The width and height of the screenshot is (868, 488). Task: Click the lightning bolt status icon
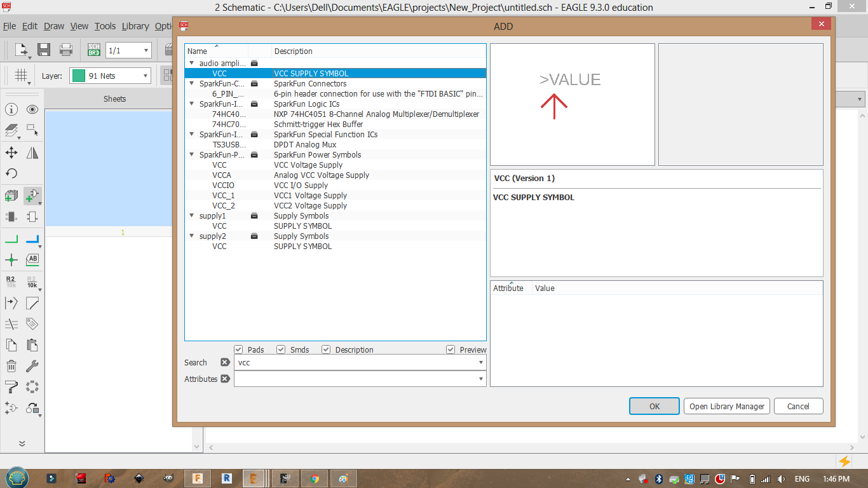click(x=844, y=461)
